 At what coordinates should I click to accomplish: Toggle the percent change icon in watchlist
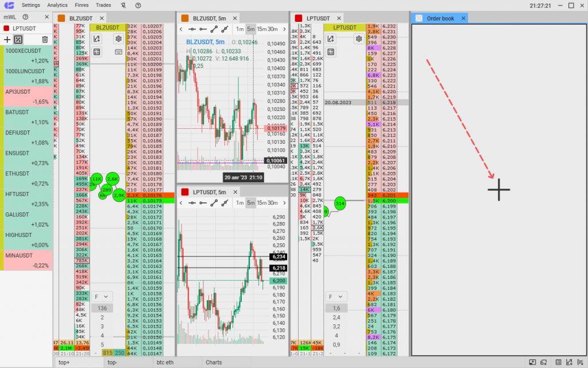click(x=18, y=39)
